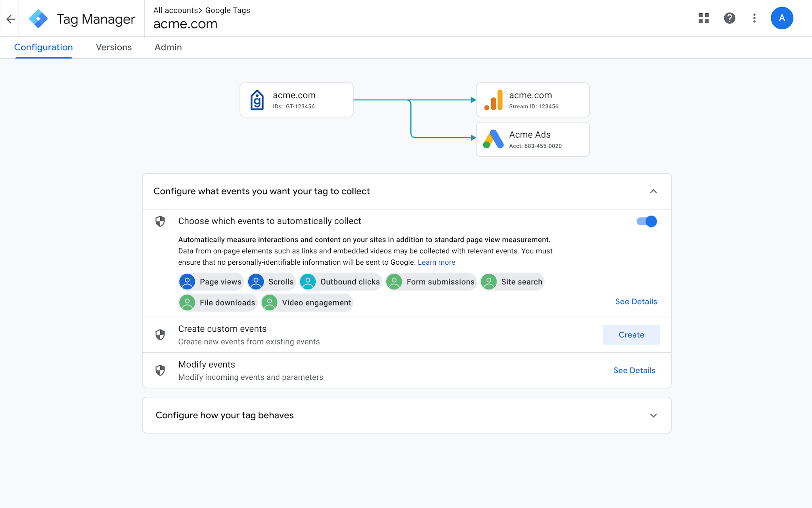
Task: Collapse the Configure what events section
Action: (653, 191)
